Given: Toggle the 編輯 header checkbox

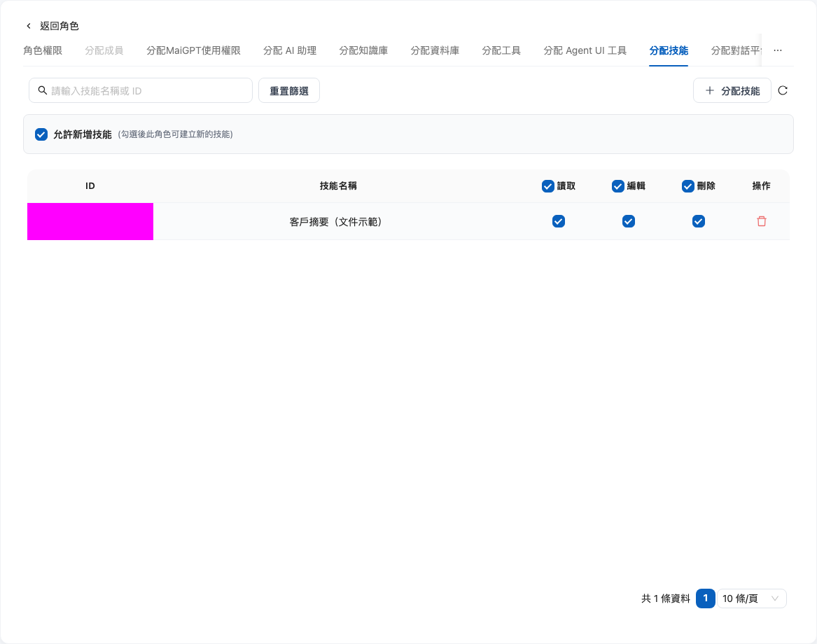Looking at the screenshot, I should [618, 186].
